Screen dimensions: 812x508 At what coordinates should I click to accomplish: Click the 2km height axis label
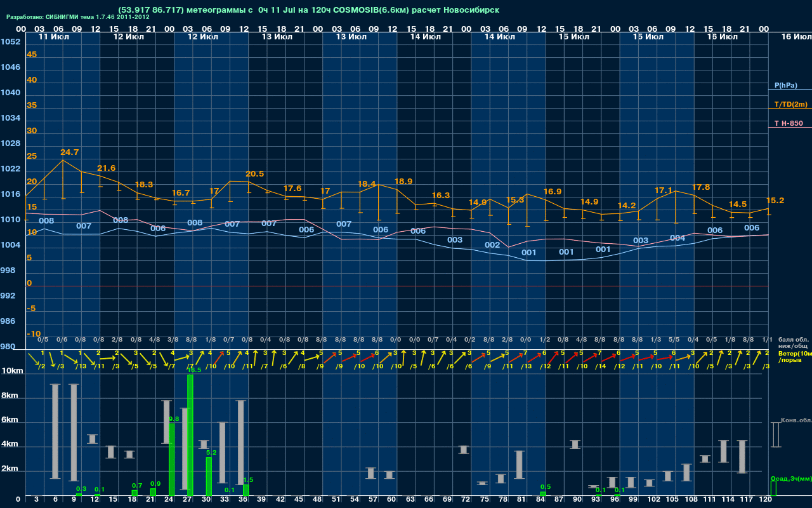(x=9, y=470)
